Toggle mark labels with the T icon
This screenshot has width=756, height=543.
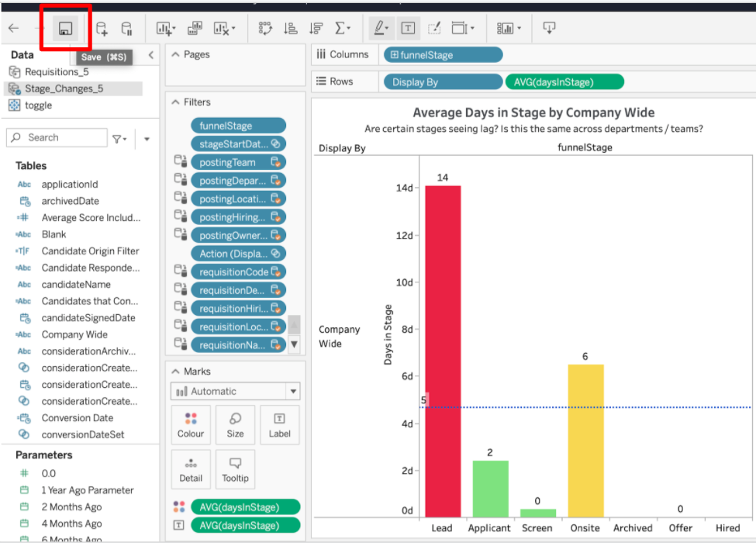[408, 28]
